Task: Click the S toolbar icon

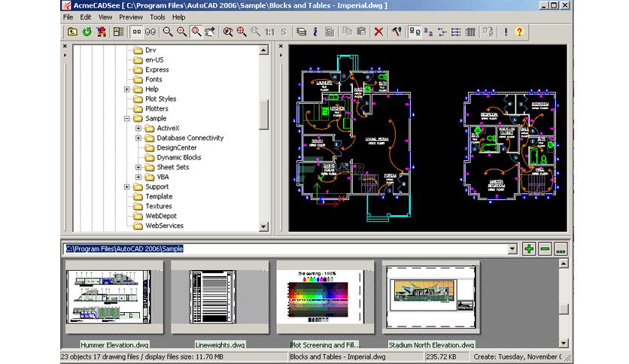Action: (x=284, y=32)
